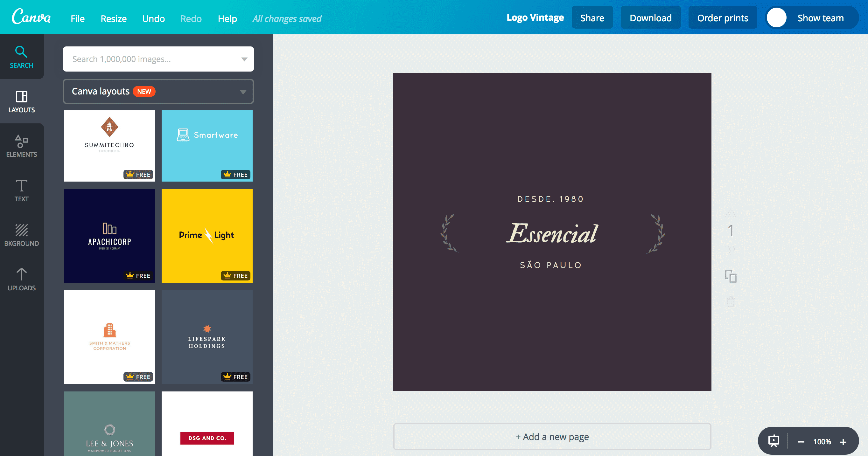Click the Logo Vintage design title
This screenshot has height=456, width=868.
coord(535,17)
